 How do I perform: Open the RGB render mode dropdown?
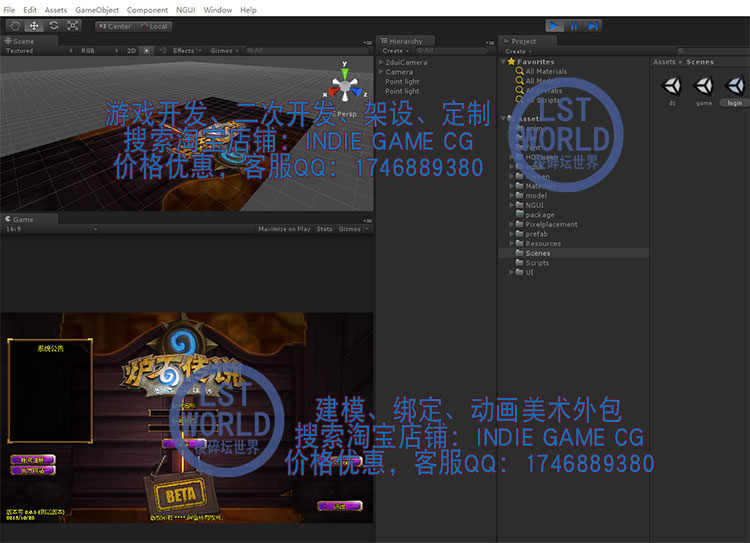tap(99, 51)
